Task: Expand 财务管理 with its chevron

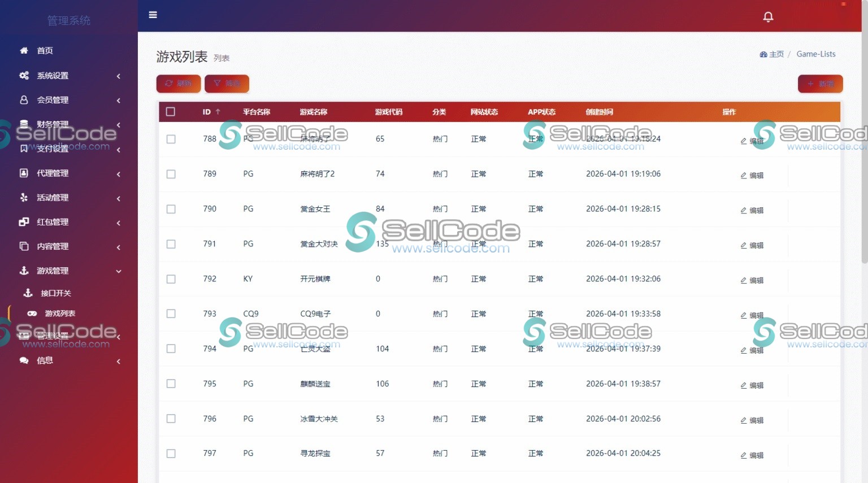Action: pyautogui.click(x=118, y=125)
